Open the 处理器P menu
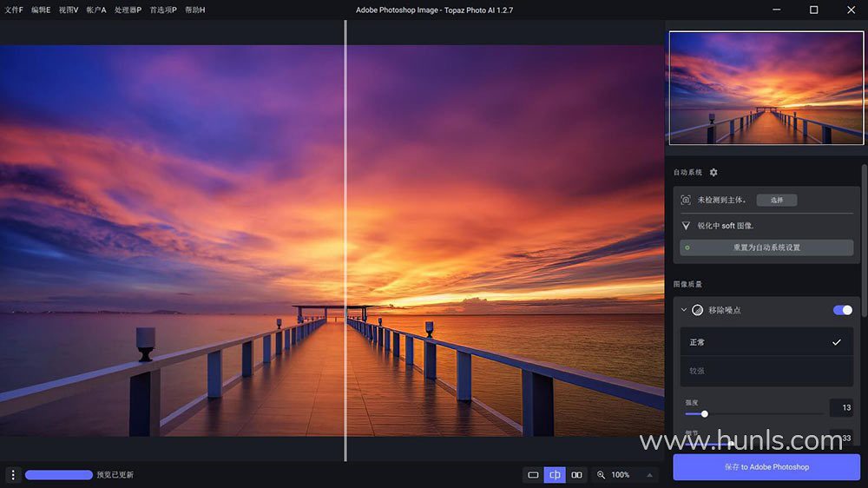Viewport: 868px width, 488px height. click(128, 10)
